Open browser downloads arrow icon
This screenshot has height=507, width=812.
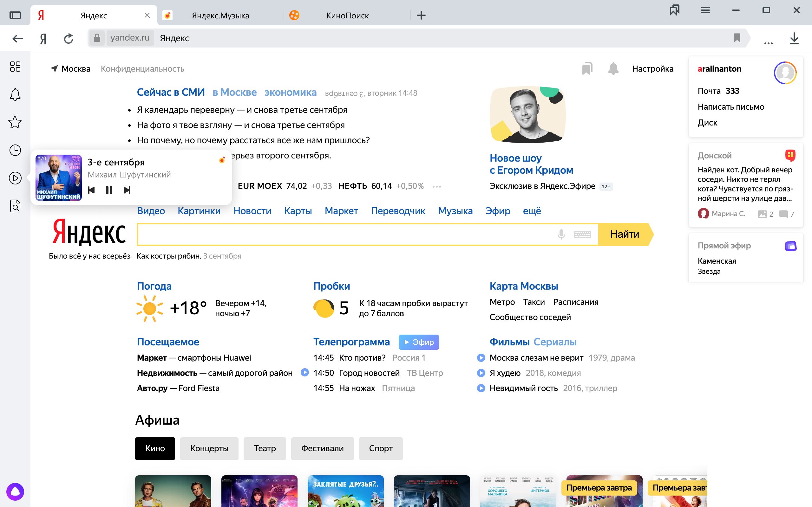(x=794, y=38)
